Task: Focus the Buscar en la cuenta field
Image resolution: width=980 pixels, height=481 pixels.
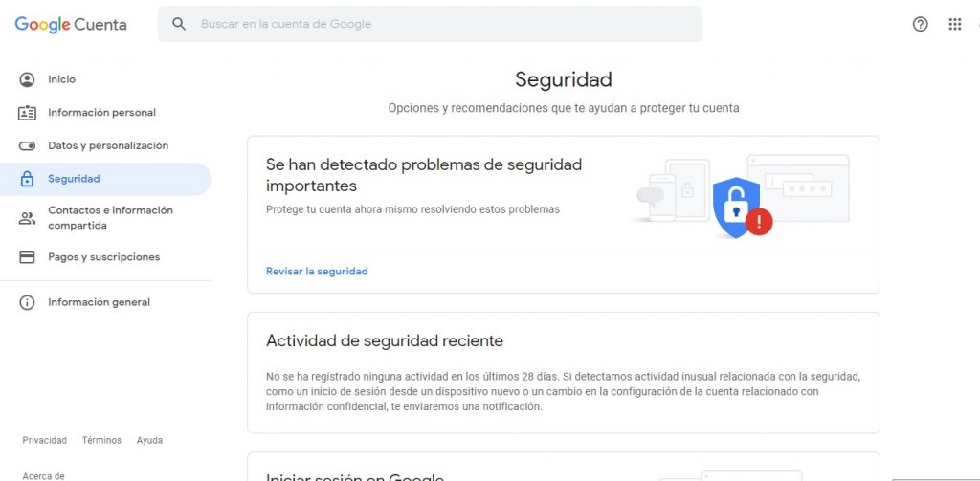Action: click(x=440, y=24)
